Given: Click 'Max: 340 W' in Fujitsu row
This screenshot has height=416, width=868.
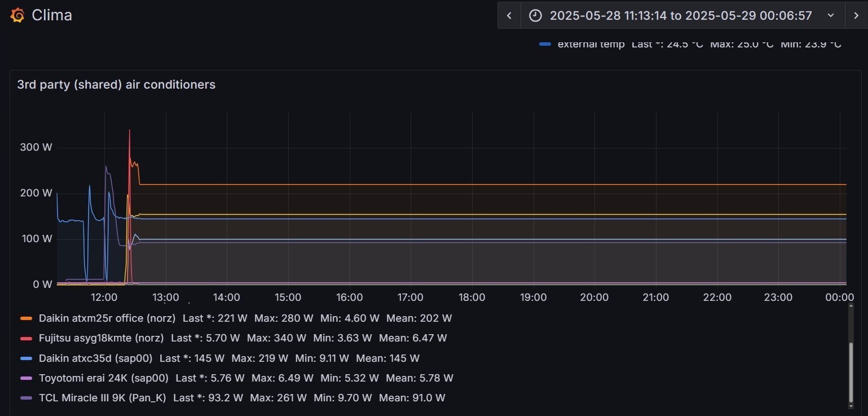Looking at the screenshot, I should tap(276, 338).
